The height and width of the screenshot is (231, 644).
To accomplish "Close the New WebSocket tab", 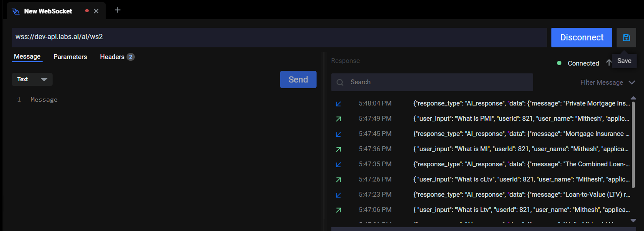I will tap(96, 11).
